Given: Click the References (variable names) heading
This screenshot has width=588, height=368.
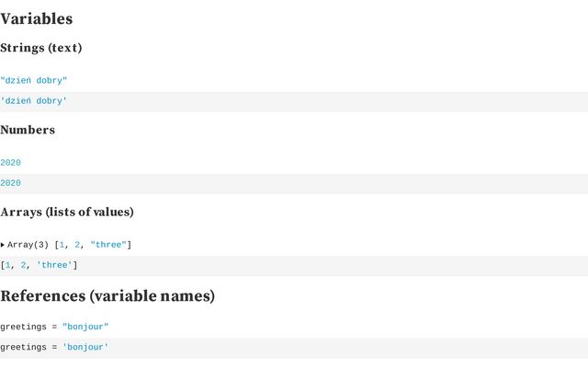Looking at the screenshot, I should [107, 296].
